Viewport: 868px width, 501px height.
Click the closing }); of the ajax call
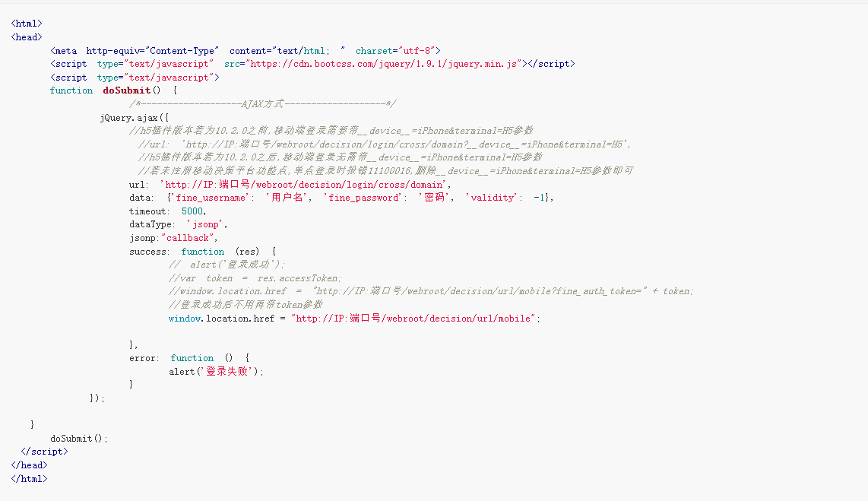(x=97, y=398)
